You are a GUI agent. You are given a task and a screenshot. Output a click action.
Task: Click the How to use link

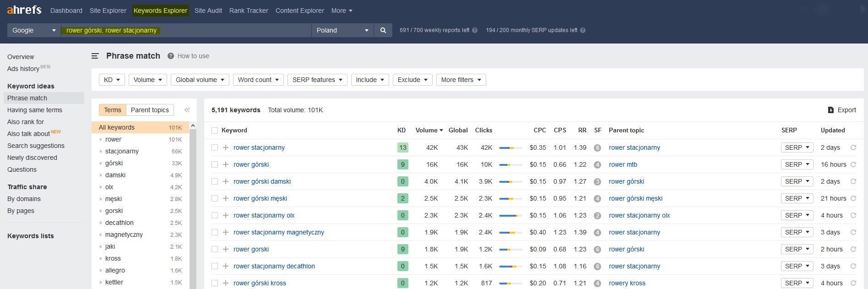point(193,56)
